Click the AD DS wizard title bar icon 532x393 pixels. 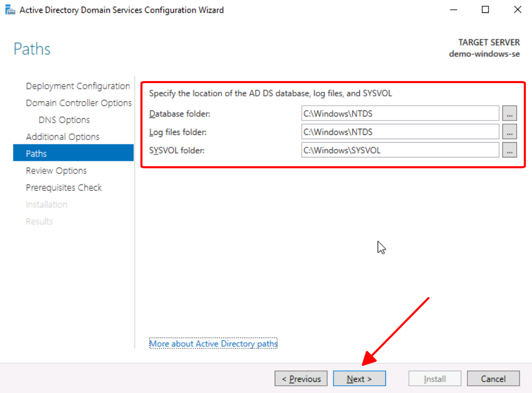[9, 10]
